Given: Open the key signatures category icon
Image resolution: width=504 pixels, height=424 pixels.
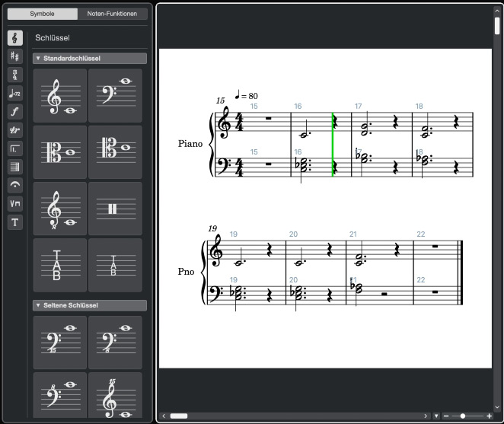Looking at the screenshot, I should pos(14,56).
